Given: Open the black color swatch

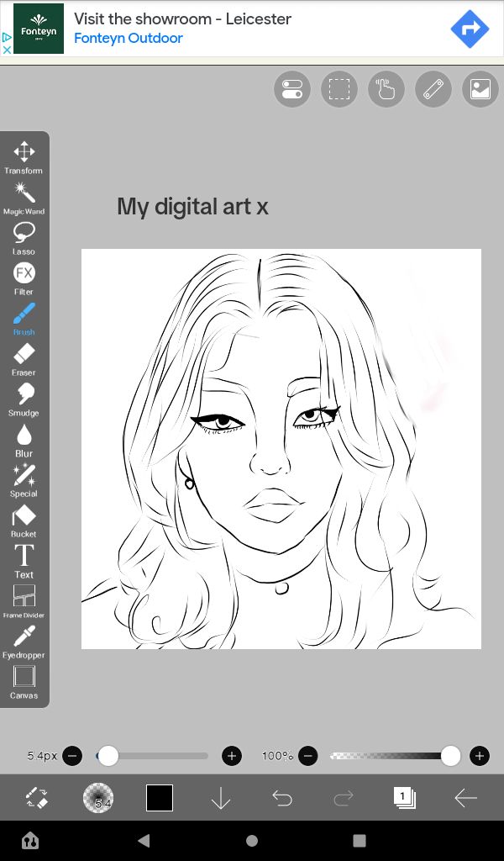Looking at the screenshot, I should click(x=160, y=798).
